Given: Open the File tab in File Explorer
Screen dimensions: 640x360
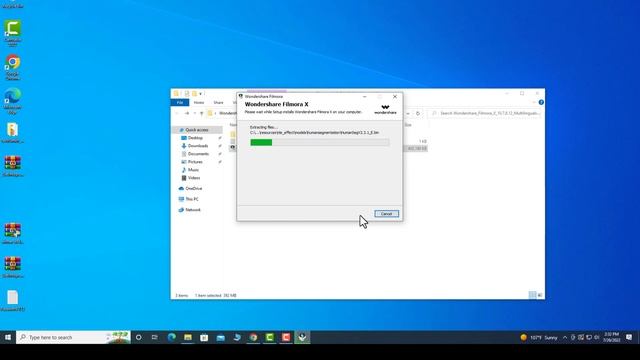Looking at the screenshot, I should 180,102.
